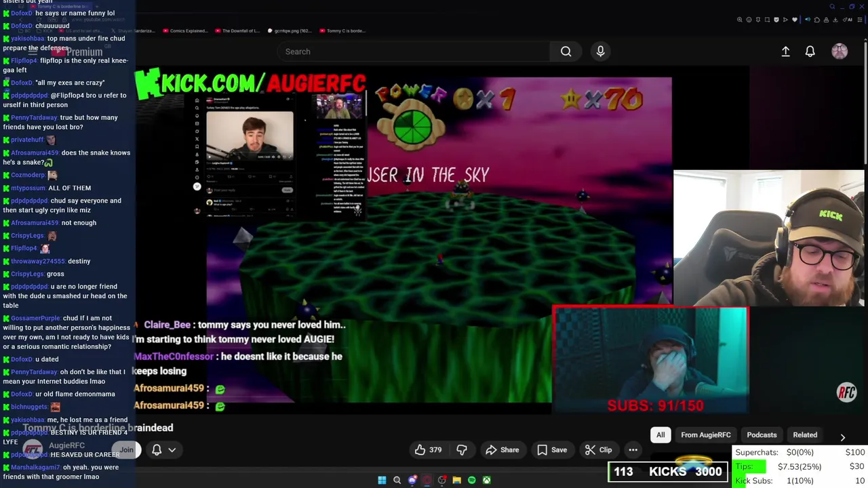Screen dimensions: 868x488
Task: Open the three-dot more actions menu
Action: (633, 450)
